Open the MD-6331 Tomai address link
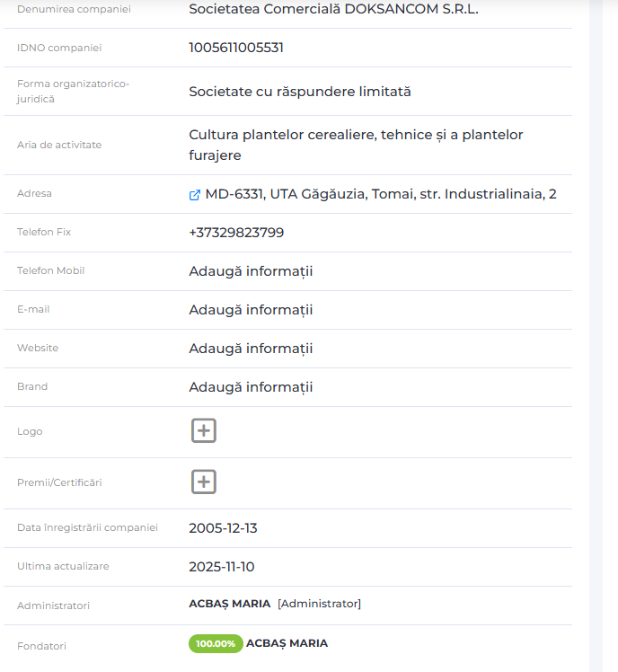 (381, 194)
